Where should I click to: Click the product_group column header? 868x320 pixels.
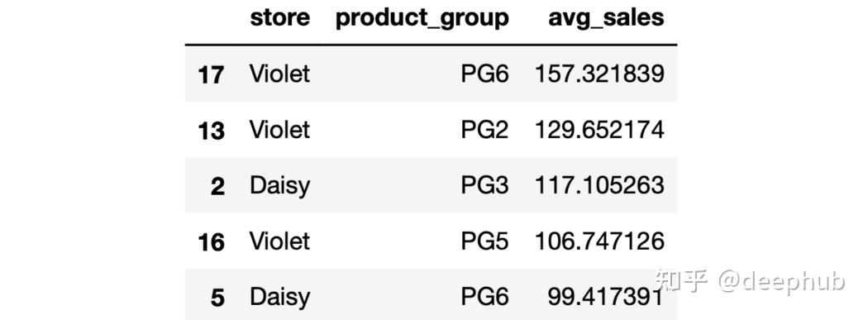pos(422,19)
